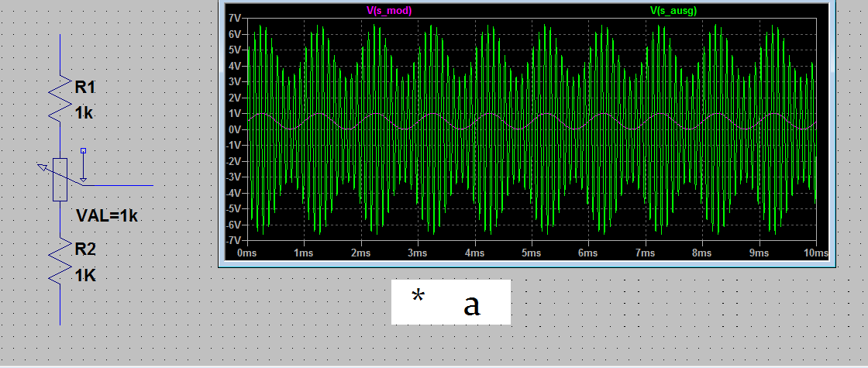
Task: Click the 7V vertical axis label
Action: [234, 19]
